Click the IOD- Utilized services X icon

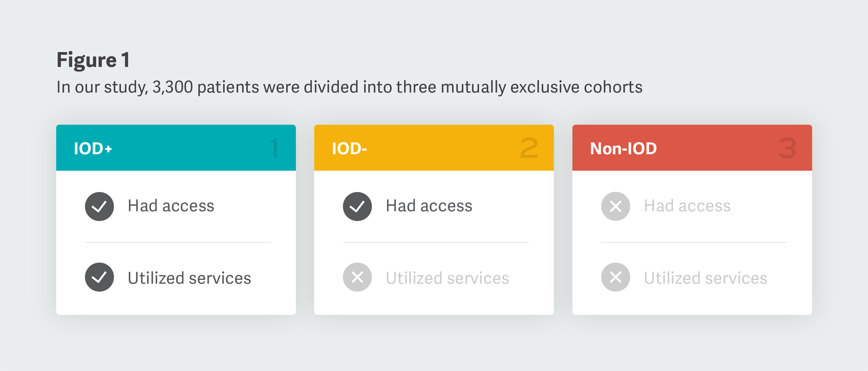[357, 277]
